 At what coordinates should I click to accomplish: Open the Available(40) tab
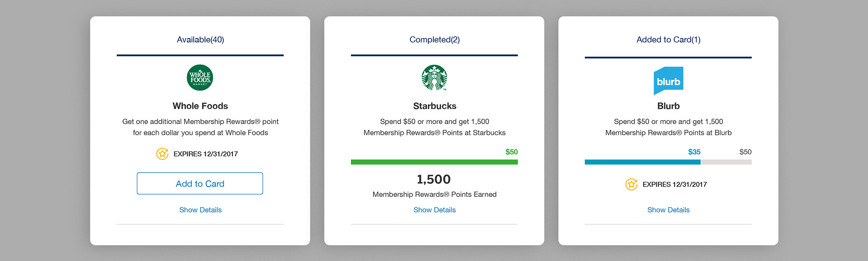tap(200, 40)
